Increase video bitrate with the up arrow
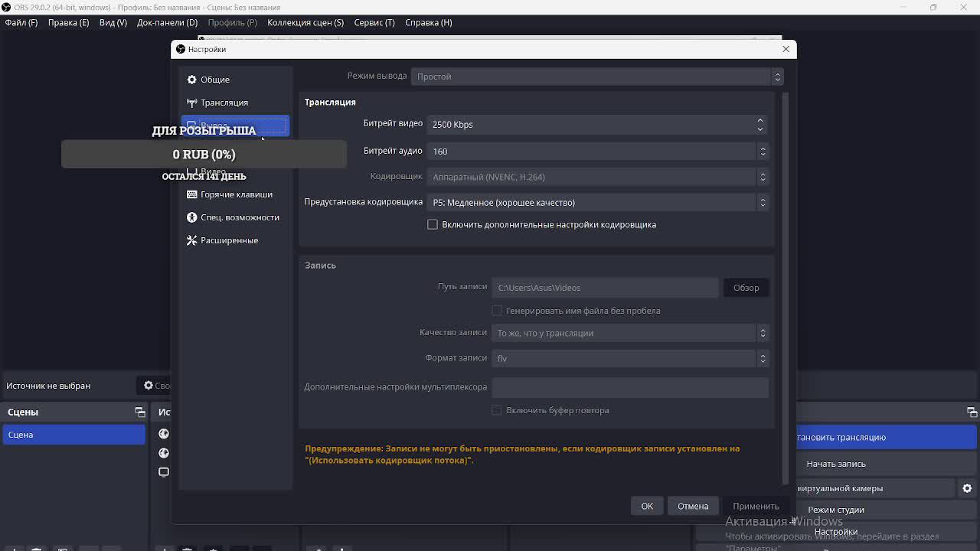This screenshot has width=980, height=551. pos(760,120)
